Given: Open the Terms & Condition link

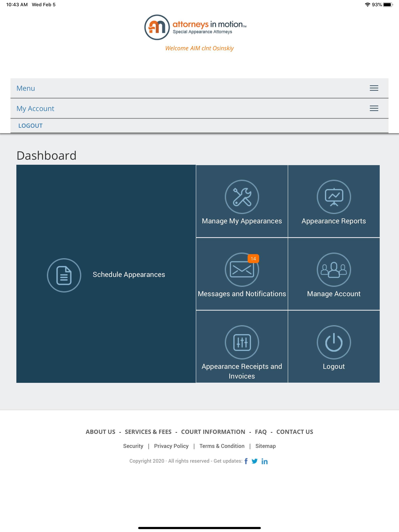Looking at the screenshot, I should point(222,446).
